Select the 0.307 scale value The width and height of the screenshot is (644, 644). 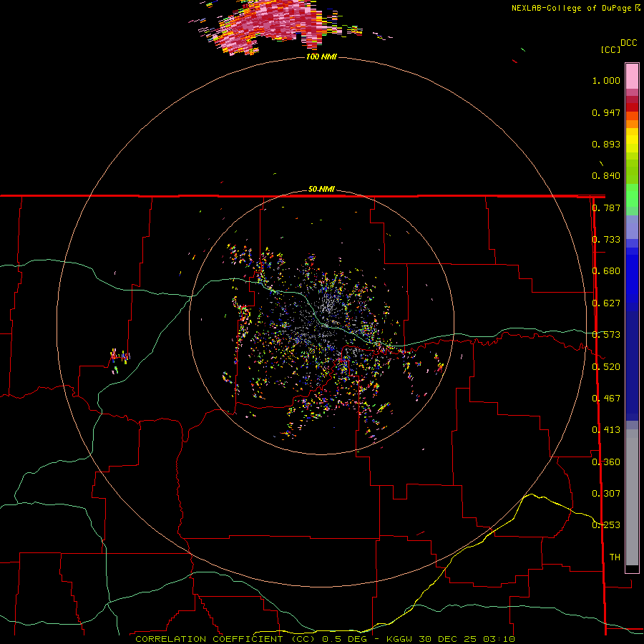point(606,494)
